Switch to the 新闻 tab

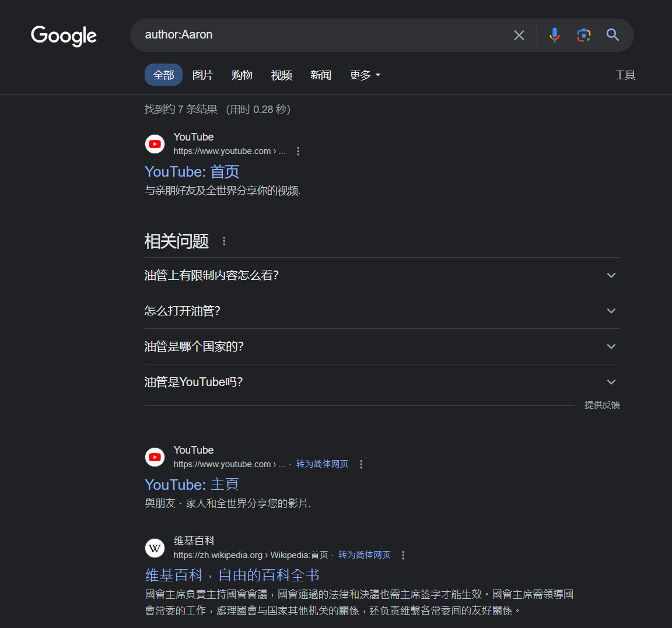point(320,75)
